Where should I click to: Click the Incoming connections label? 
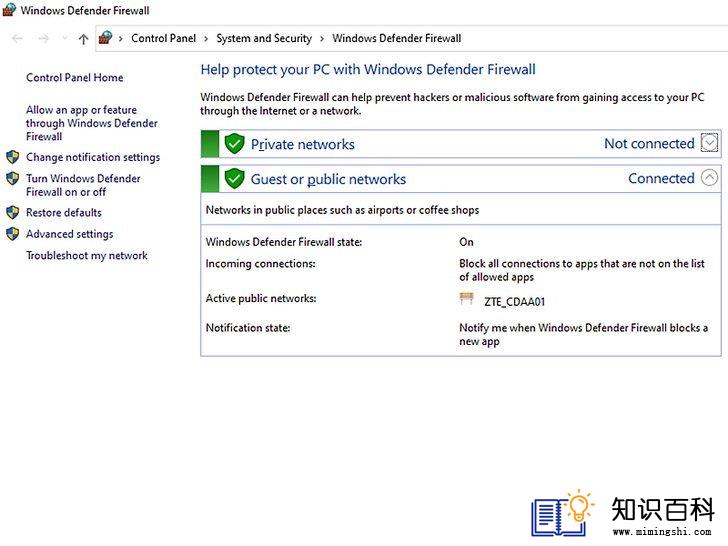[x=260, y=264]
